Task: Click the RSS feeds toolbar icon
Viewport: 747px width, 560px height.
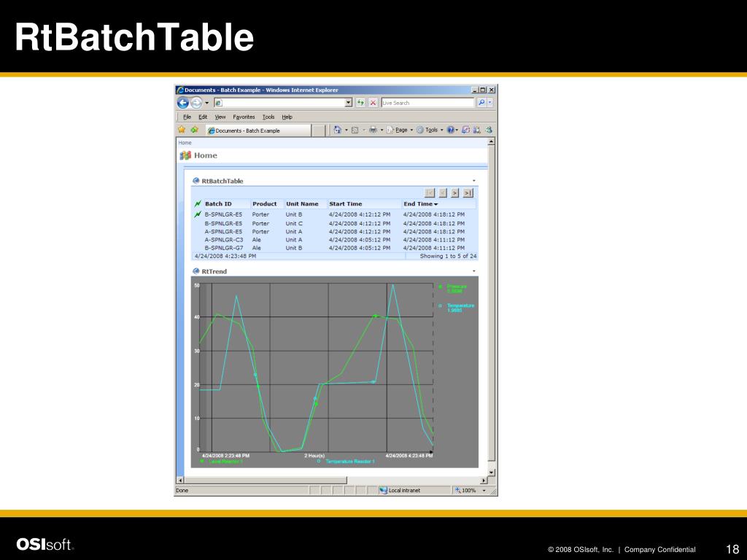Action: coord(355,130)
